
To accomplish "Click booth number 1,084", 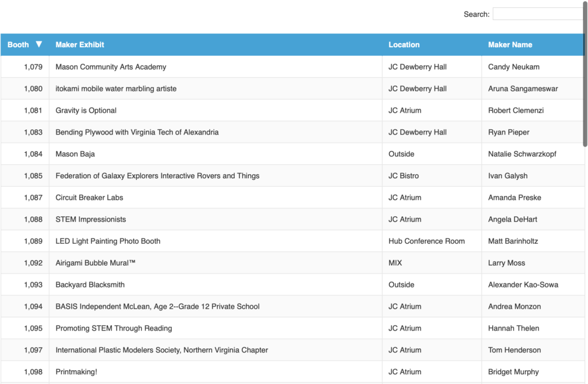I will click(33, 154).
